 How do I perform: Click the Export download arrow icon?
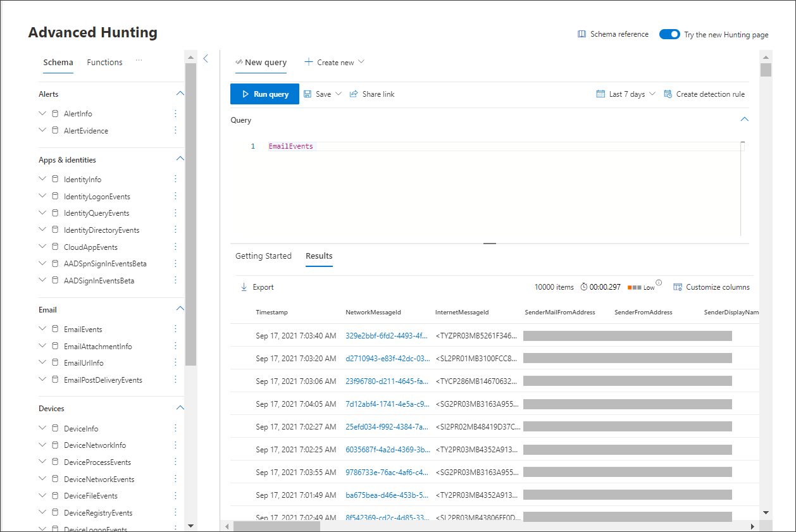tap(244, 287)
